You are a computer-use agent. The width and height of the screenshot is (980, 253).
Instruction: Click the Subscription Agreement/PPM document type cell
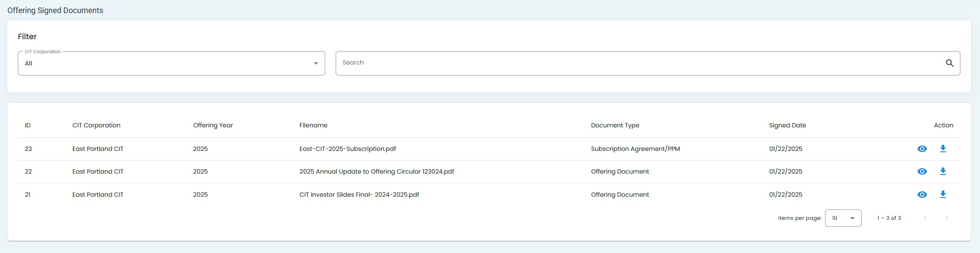click(635, 149)
